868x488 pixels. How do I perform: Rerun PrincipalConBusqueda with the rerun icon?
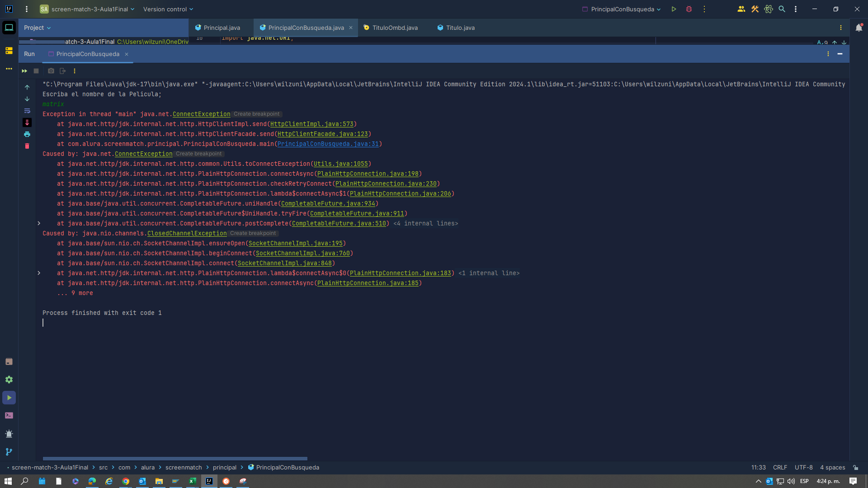24,71
